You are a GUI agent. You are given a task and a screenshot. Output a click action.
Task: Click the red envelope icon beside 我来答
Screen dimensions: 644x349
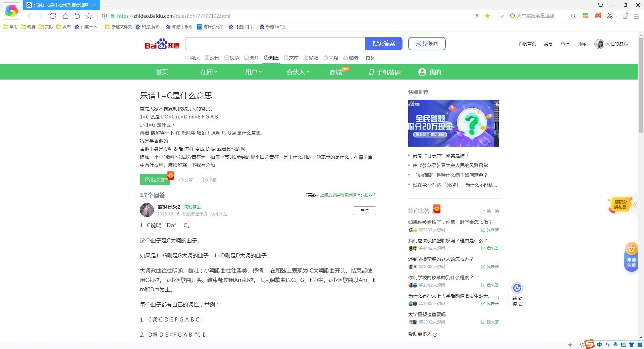(171, 175)
